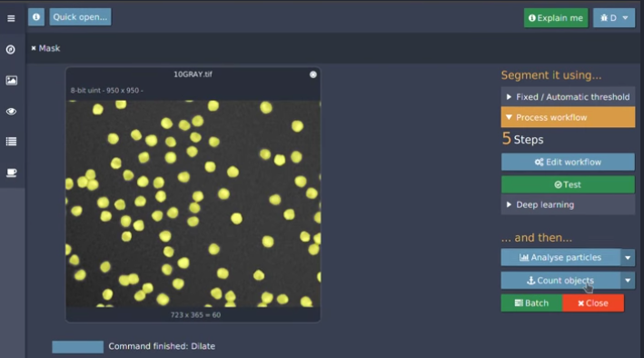Open the list view sidebar icon
Image resolution: width=644 pixels, height=358 pixels.
[11, 142]
